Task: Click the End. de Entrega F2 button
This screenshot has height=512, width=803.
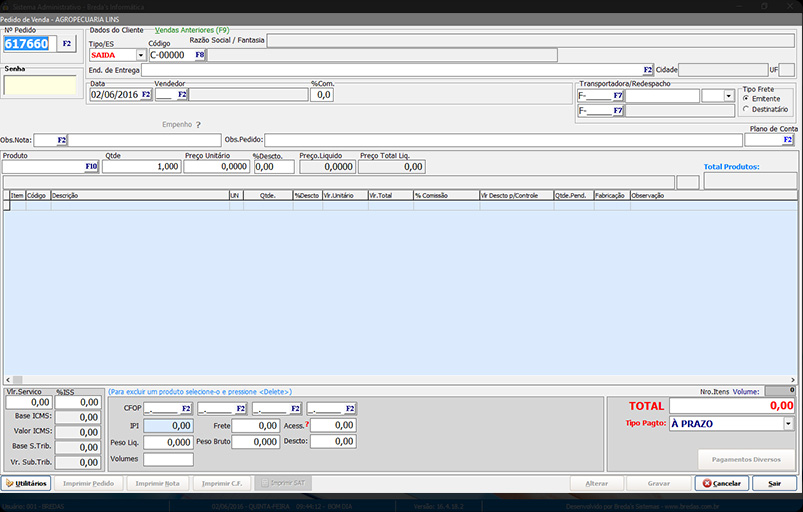Action: [647, 70]
